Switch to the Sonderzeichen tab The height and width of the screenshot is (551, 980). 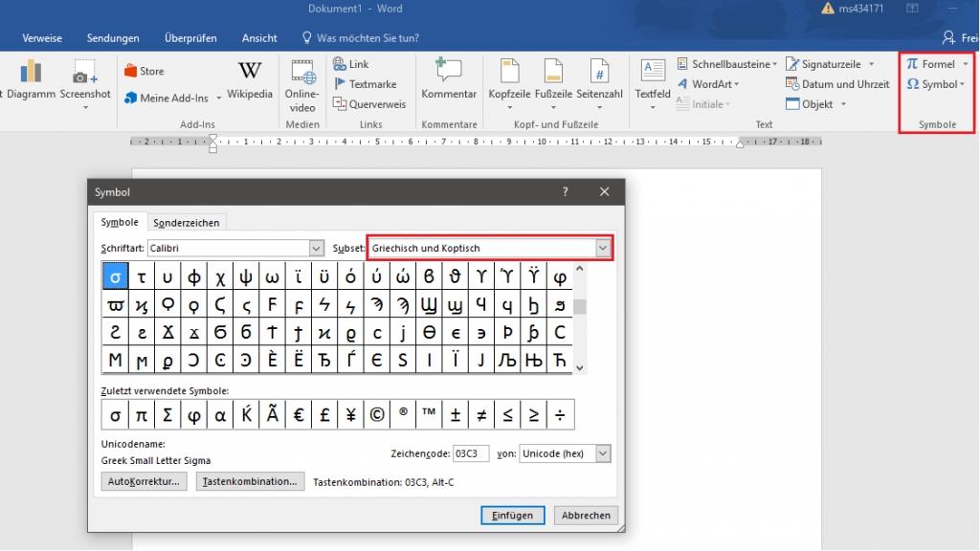coord(187,223)
